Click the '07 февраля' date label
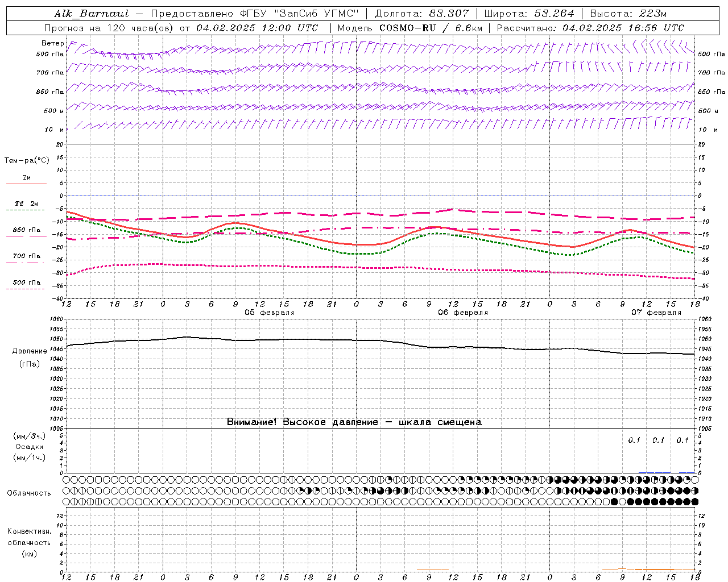Image resolution: width=728 pixels, height=582 pixels. [656, 313]
